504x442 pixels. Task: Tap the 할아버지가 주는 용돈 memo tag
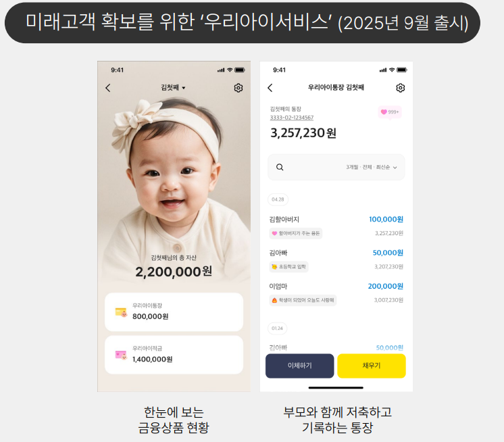click(296, 233)
